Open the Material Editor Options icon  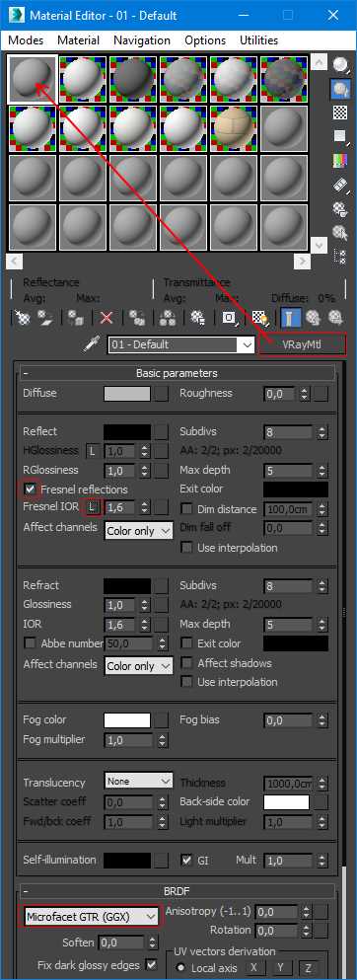tap(340, 209)
